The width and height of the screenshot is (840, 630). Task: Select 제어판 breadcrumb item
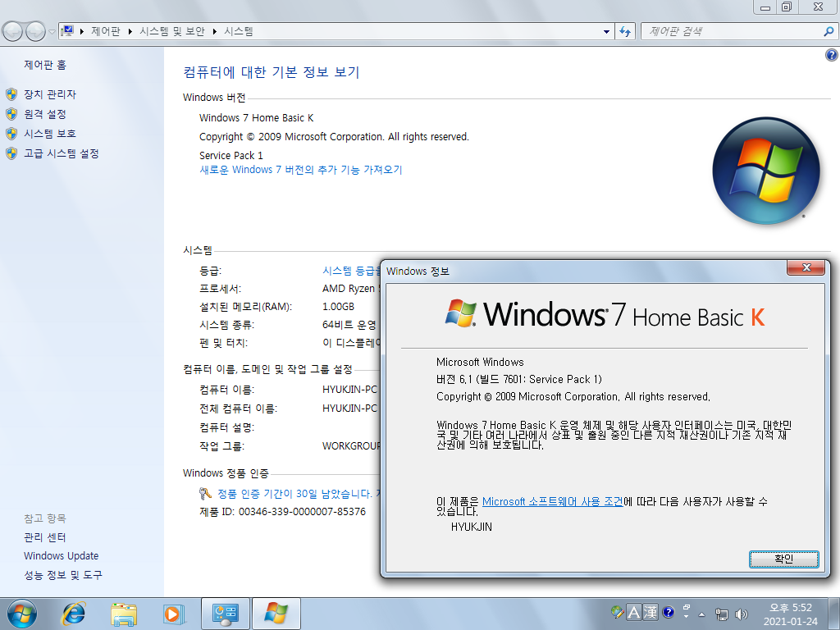tap(106, 32)
